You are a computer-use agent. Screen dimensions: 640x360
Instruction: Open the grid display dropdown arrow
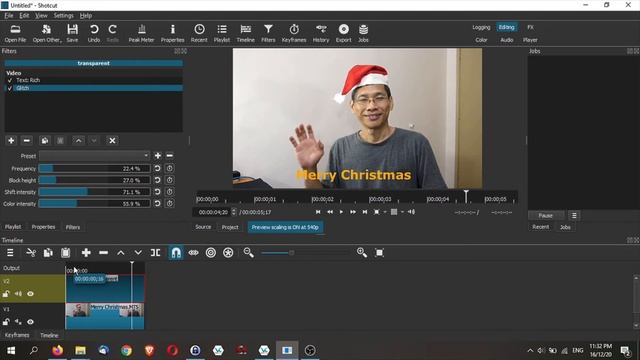pos(402,212)
